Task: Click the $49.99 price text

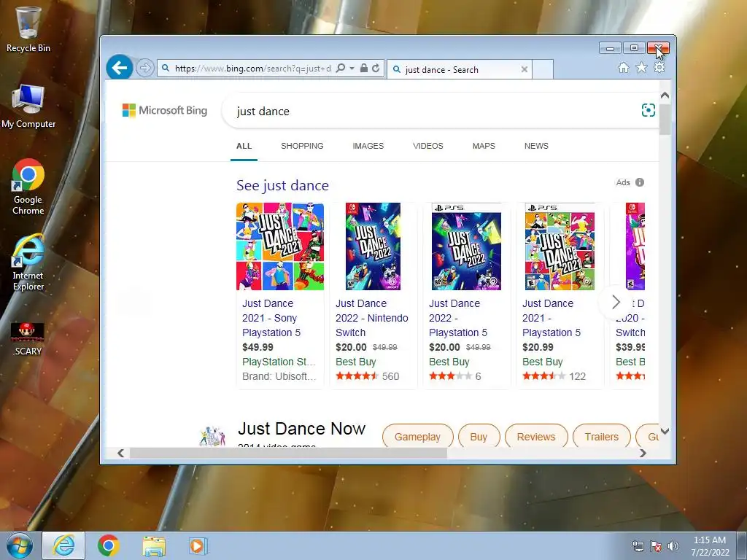Action: [x=258, y=347]
